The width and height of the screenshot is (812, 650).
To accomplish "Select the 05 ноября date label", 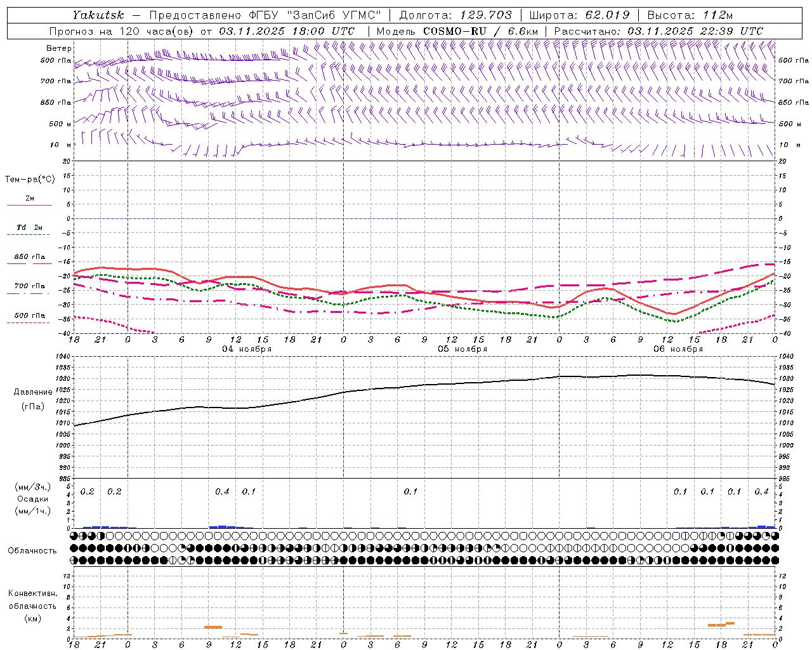I will coord(462,349).
